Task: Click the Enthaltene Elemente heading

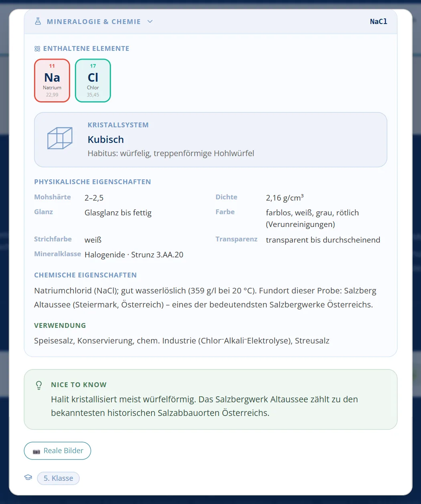Action: pos(86,48)
